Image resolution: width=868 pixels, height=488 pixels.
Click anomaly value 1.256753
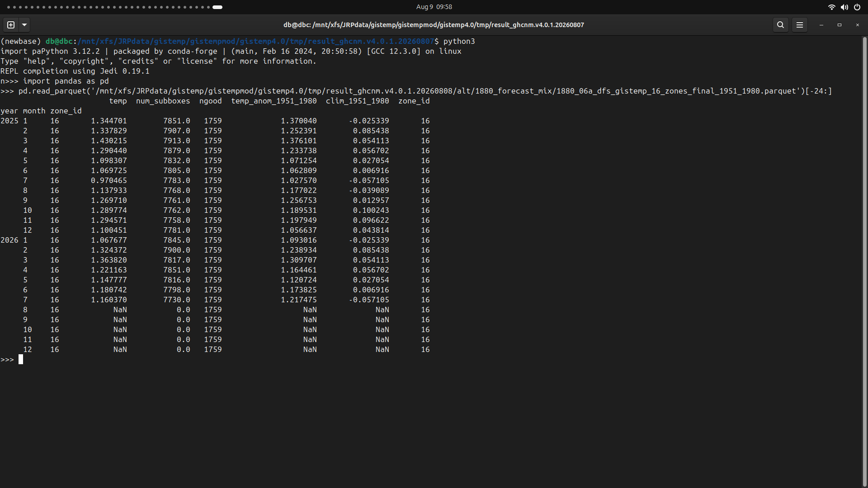coord(299,200)
